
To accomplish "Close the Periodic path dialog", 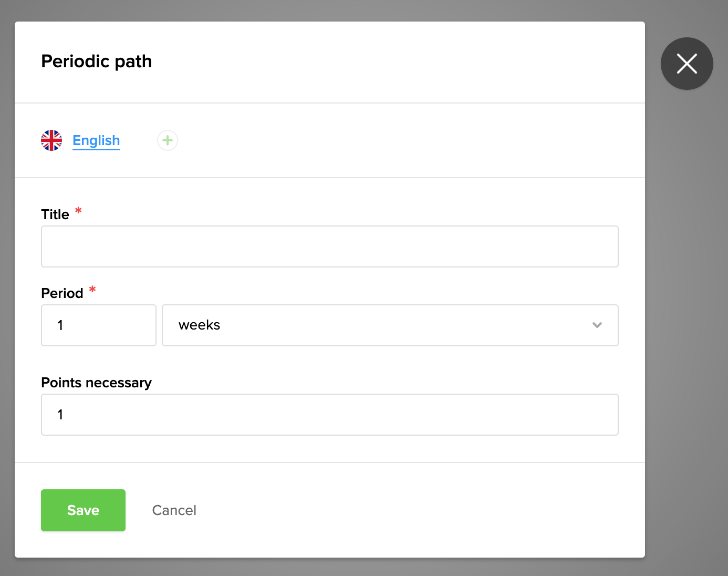I will pyautogui.click(x=687, y=64).
